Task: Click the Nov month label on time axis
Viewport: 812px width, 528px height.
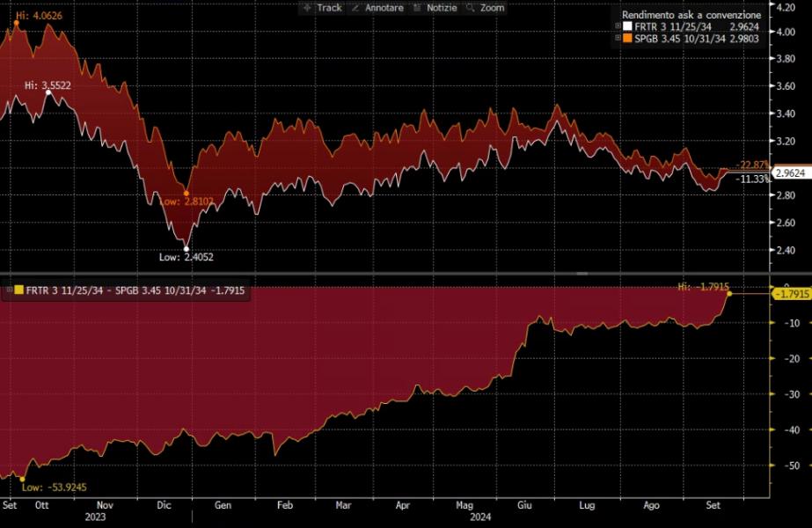Action: tap(105, 505)
